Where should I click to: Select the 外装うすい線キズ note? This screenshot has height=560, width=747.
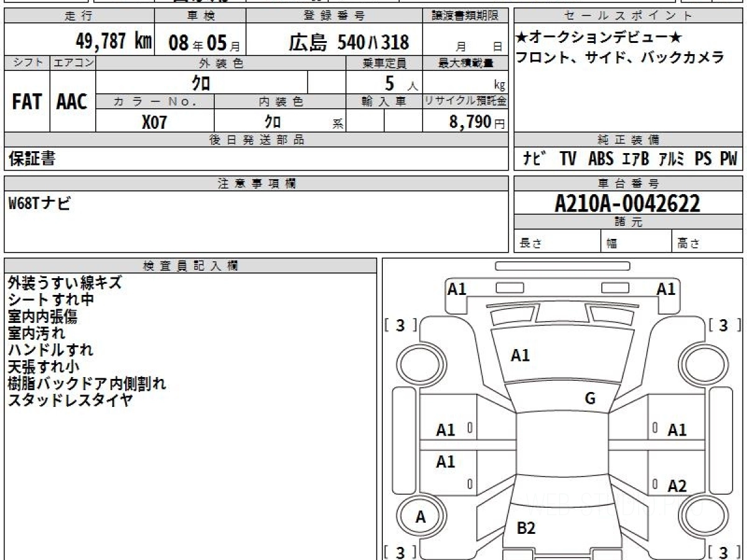pos(65,283)
